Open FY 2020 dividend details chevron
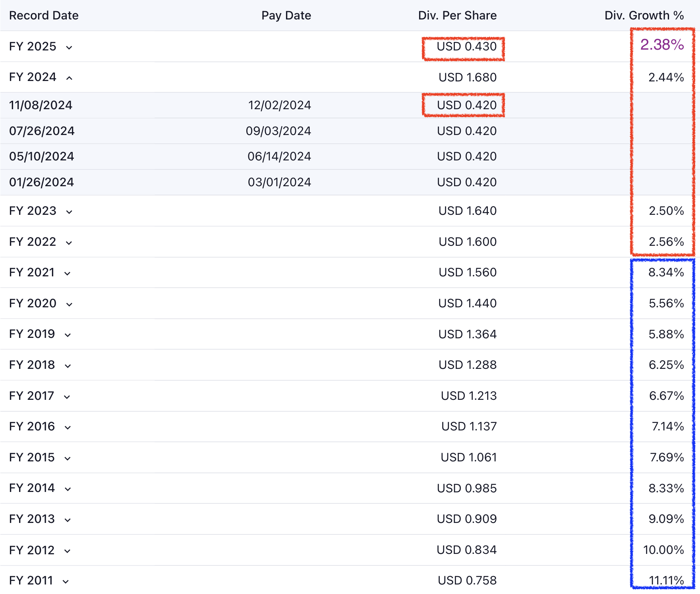 pyautogui.click(x=69, y=305)
